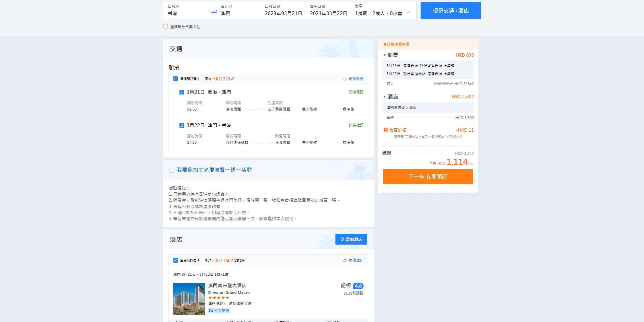Enable the 選擇部分日期入住 checkbox
The height and width of the screenshot is (322, 644).
tap(165, 26)
